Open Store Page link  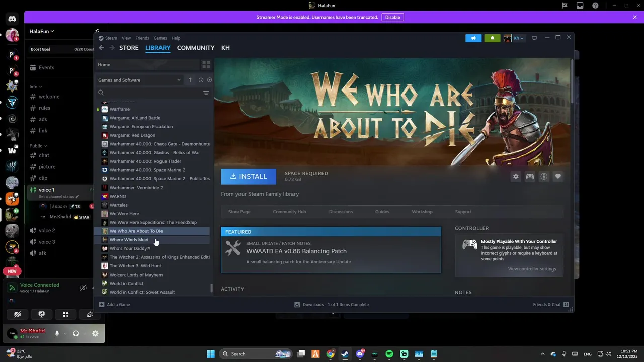click(239, 212)
